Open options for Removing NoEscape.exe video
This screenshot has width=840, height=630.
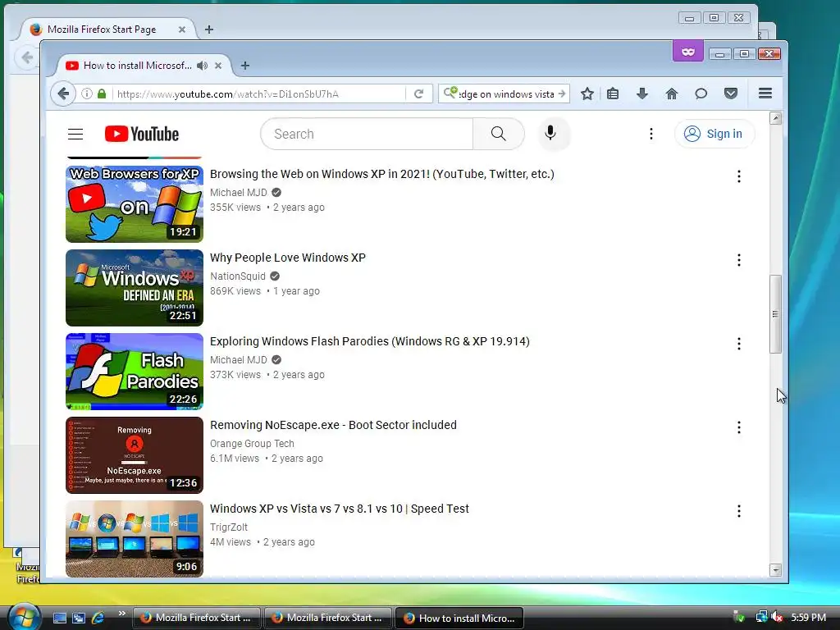pyautogui.click(x=739, y=427)
